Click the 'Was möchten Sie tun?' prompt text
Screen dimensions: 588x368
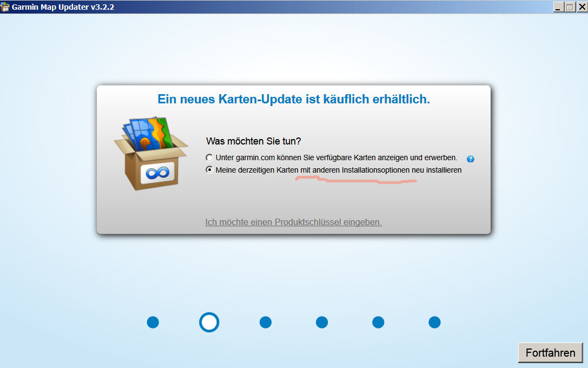[x=253, y=141]
